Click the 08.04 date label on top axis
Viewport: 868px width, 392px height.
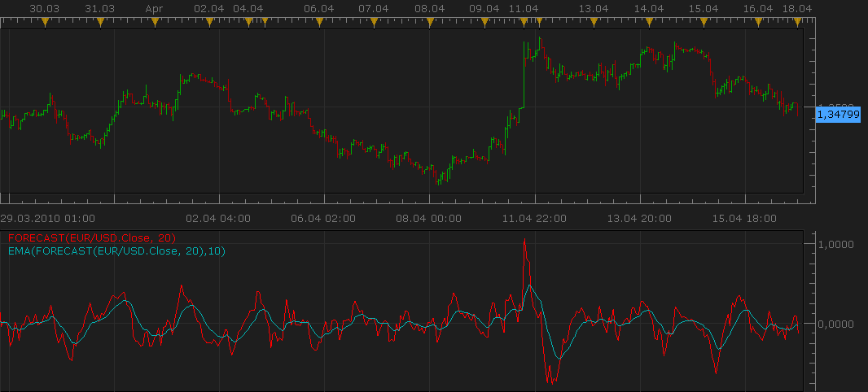coord(430,9)
